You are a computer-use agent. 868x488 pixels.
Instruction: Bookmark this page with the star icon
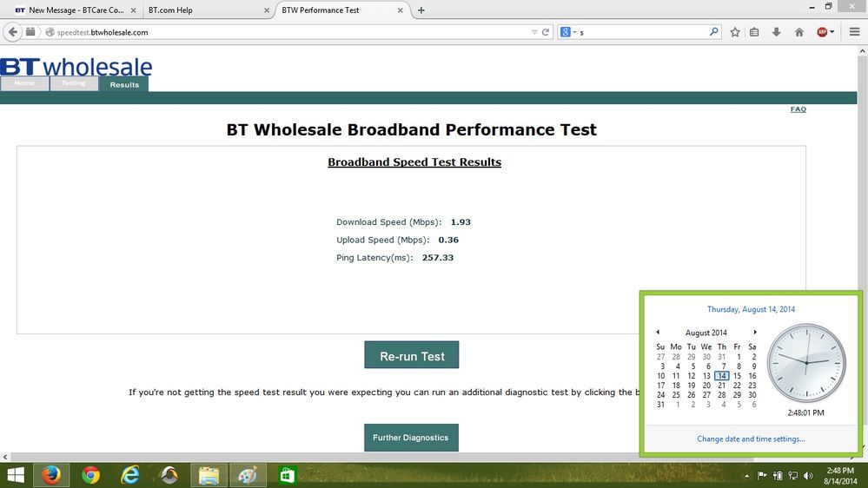pyautogui.click(x=734, y=32)
